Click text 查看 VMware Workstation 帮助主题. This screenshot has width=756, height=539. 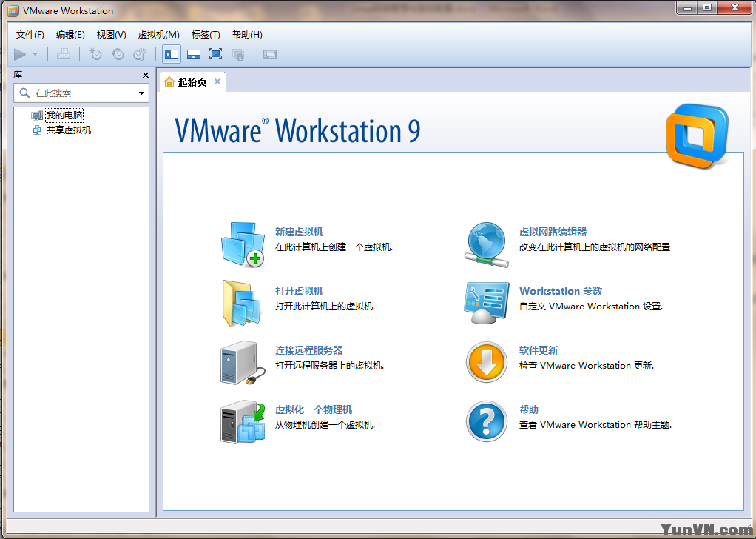(x=595, y=426)
